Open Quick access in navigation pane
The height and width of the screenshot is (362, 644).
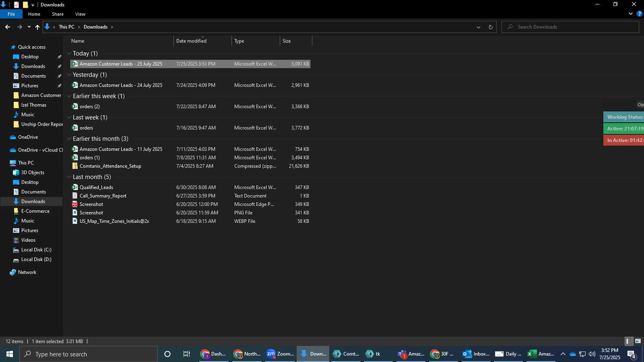32,47
